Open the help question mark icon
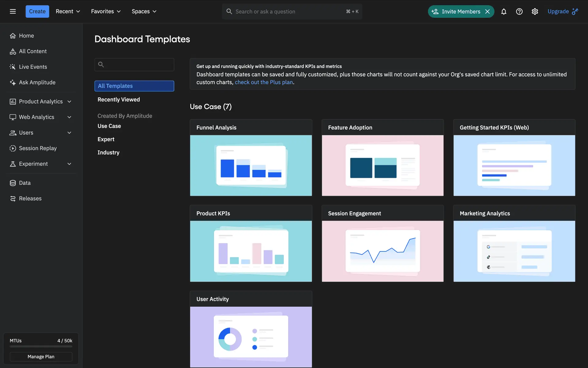588x368 pixels. pyautogui.click(x=519, y=11)
